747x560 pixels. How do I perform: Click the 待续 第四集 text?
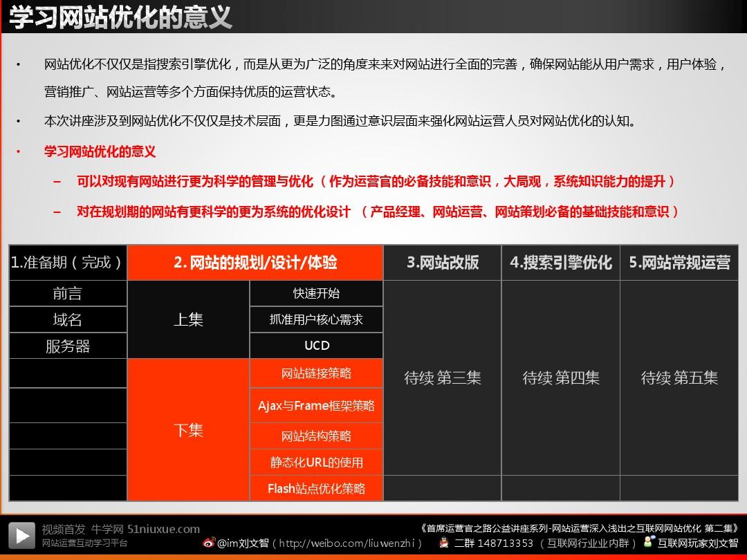click(x=561, y=377)
